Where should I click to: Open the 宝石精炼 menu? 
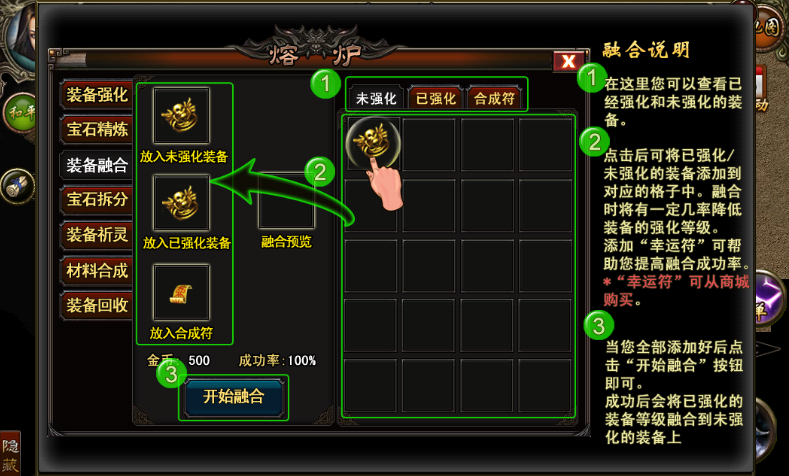[97, 129]
